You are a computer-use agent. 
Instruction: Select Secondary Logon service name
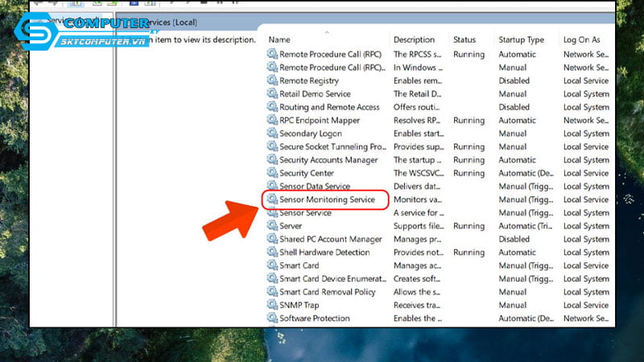[311, 134]
